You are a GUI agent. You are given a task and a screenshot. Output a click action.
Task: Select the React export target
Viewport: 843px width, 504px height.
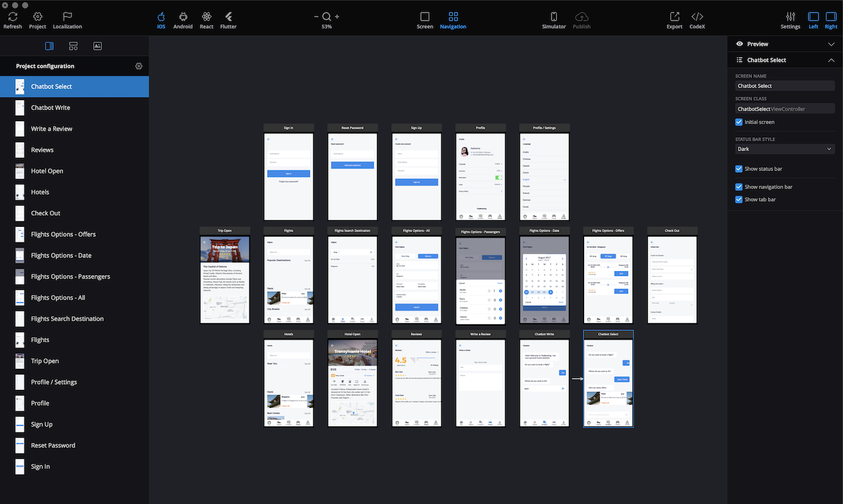tap(206, 20)
